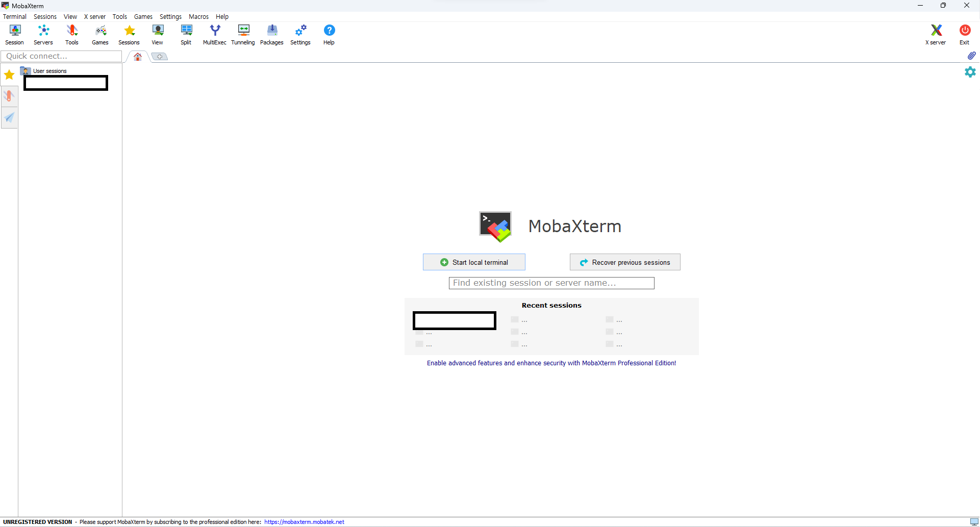980x527 pixels.
Task: Click the paperclip attachment icon
Action: click(x=971, y=56)
